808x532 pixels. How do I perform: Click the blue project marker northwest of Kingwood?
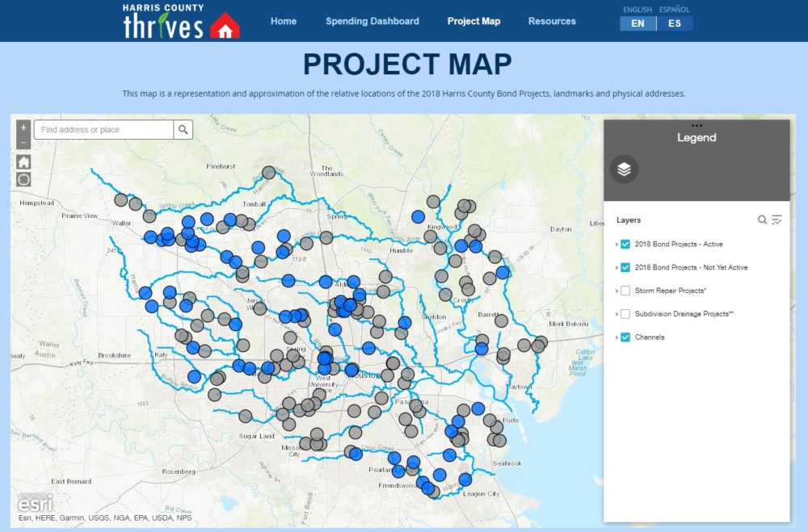click(418, 216)
